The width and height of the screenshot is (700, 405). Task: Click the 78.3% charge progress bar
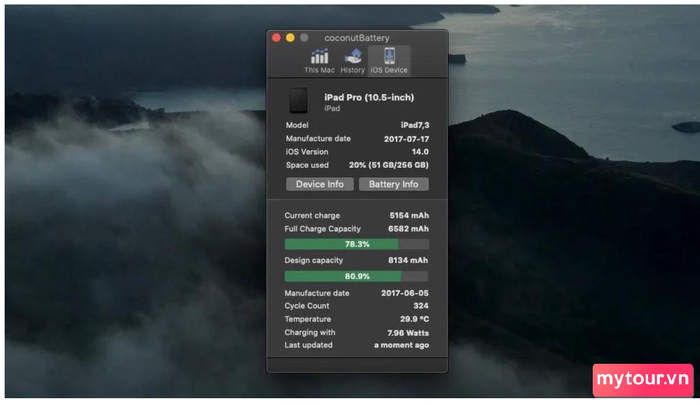point(357,244)
